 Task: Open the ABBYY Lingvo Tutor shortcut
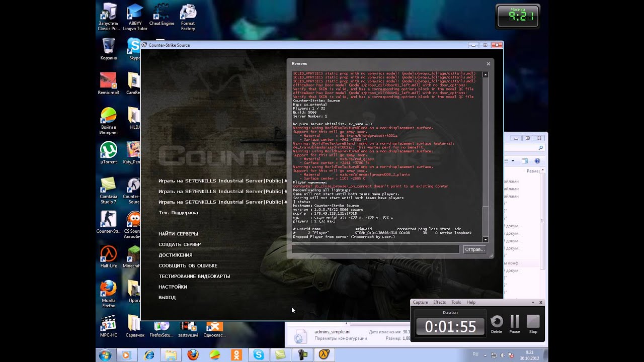[135, 17]
